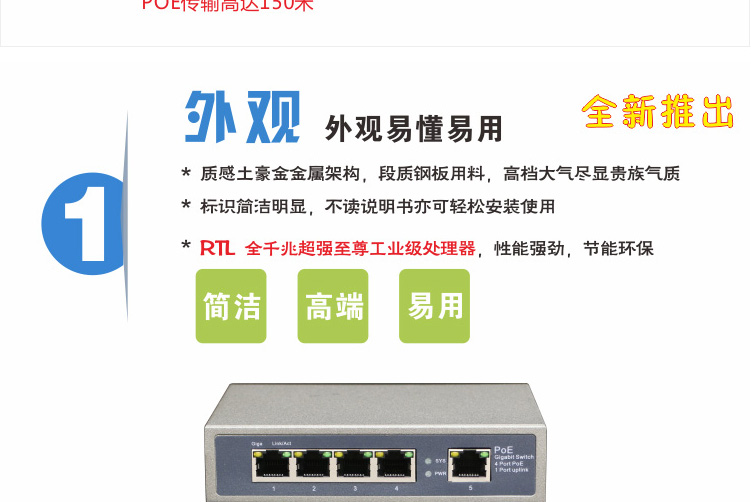Image resolution: width=751 pixels, height=502 pixels.
Task: Click uplink port 5 on the switch
Action: point(469,464)
